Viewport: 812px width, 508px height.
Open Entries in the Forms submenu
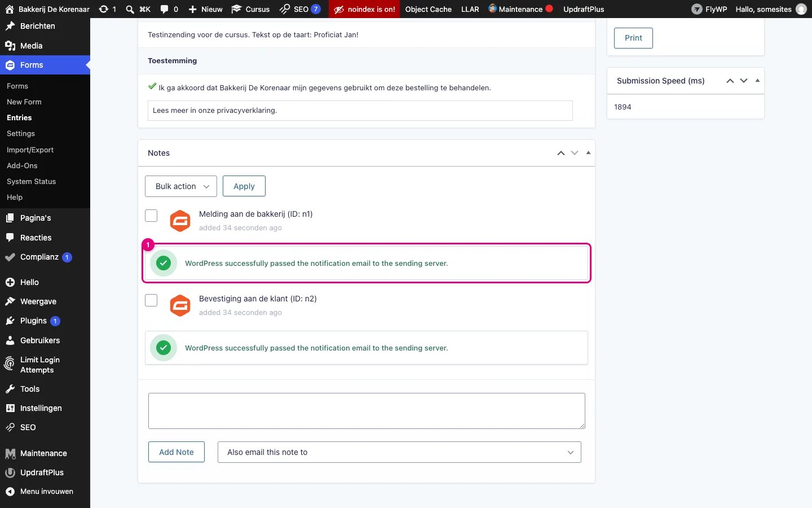pyautogui.click(x=19, y=118)
